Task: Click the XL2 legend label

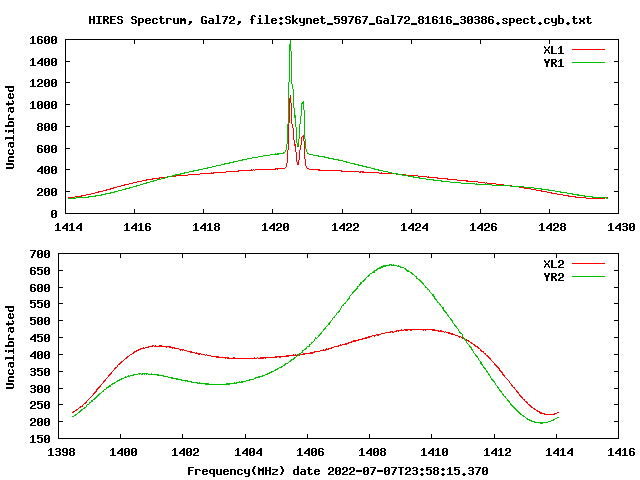Action: (553, 264)
